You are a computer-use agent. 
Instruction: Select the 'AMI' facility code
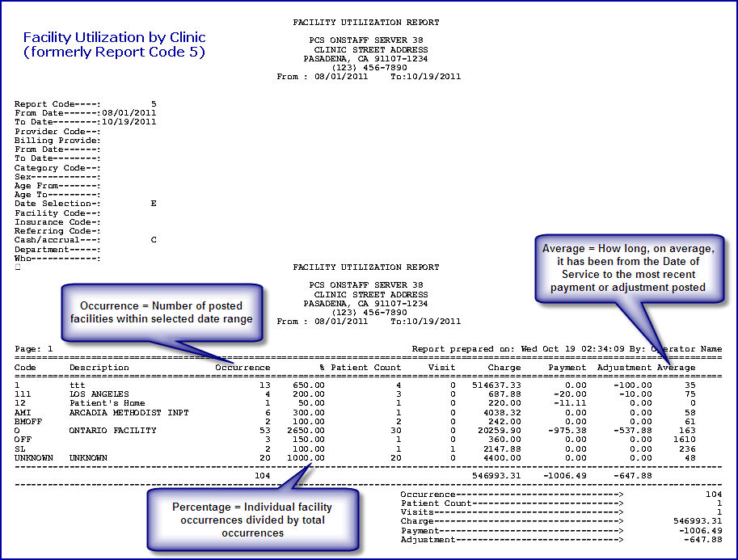click(x=23, y=413)
